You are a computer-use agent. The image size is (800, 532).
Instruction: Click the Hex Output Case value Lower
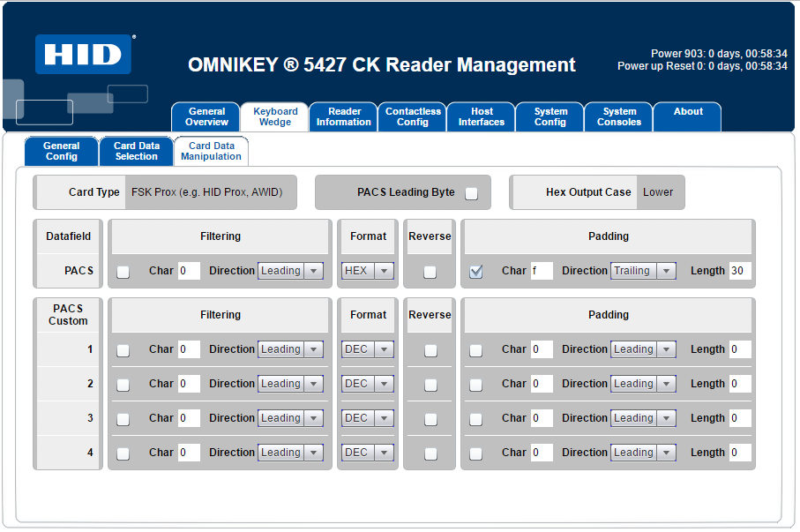[658, 192]
